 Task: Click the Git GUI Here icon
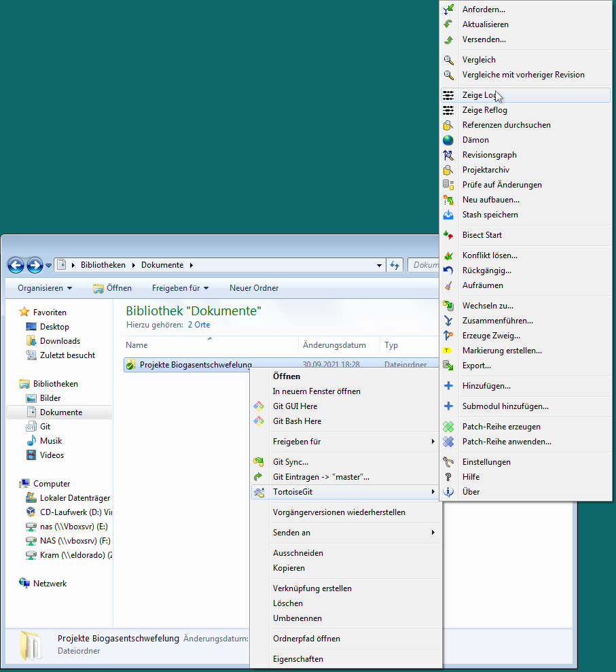[259, 406]
